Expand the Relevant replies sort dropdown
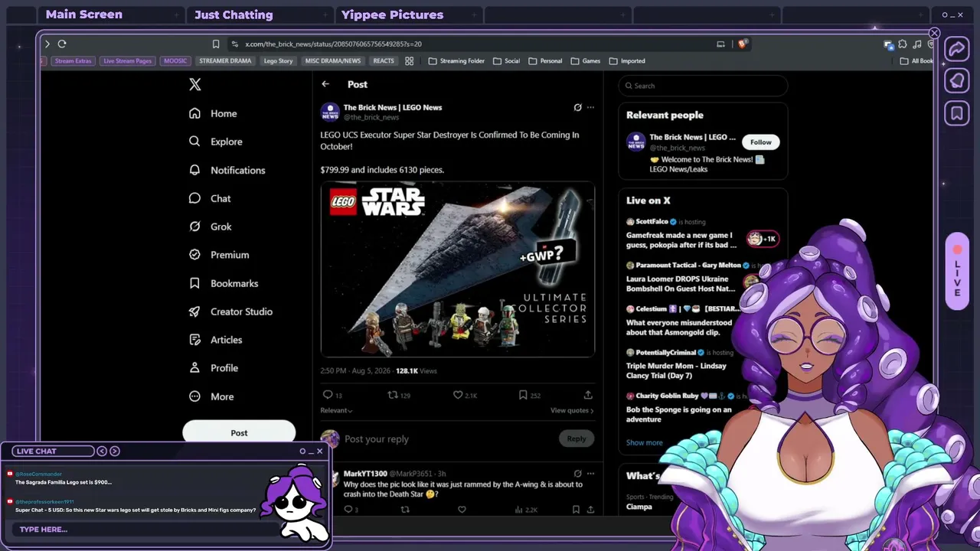This screenshot has height=551, width=980. [x=336, y=411]
